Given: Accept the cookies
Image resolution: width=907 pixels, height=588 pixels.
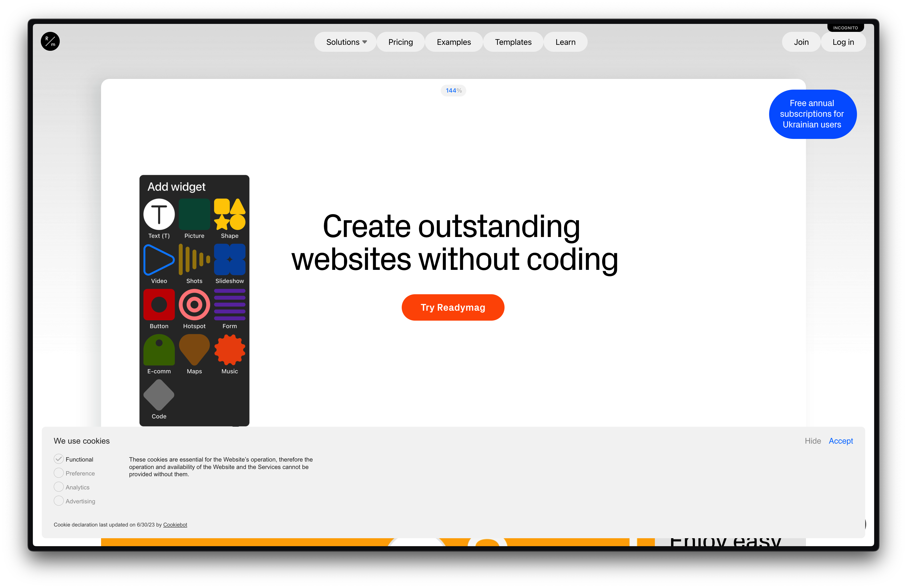Looking at the screenshot, I should [841, 441].
